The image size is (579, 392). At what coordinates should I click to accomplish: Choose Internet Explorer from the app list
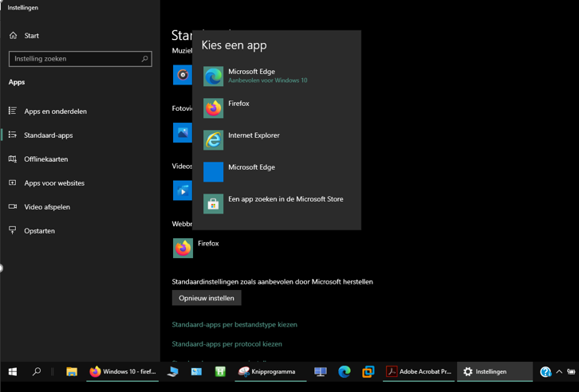pos(254,139)
